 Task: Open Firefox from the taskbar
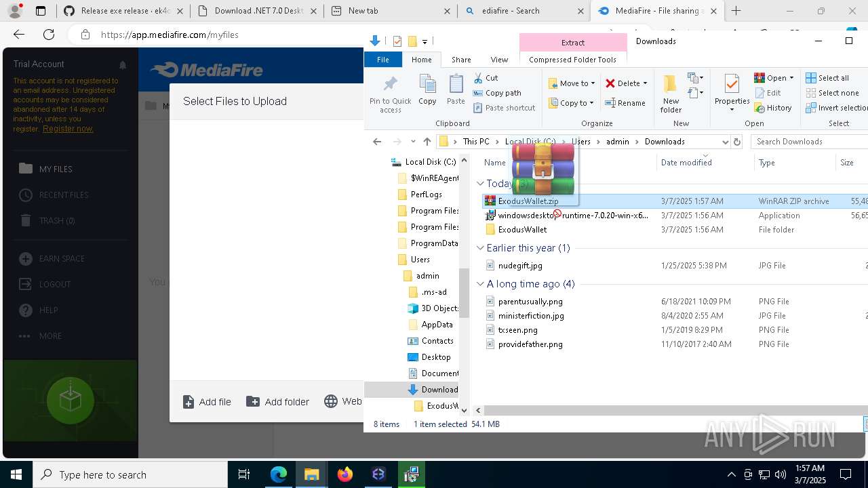click(345, 474)
